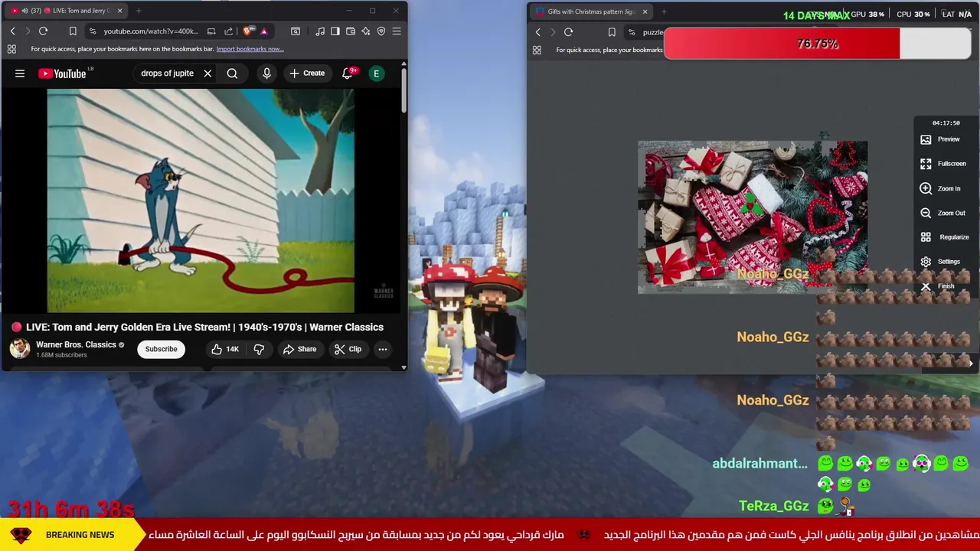Screen dimensions: 980x551
Task: Open the account avatar E menu
Action: [376, 73]
